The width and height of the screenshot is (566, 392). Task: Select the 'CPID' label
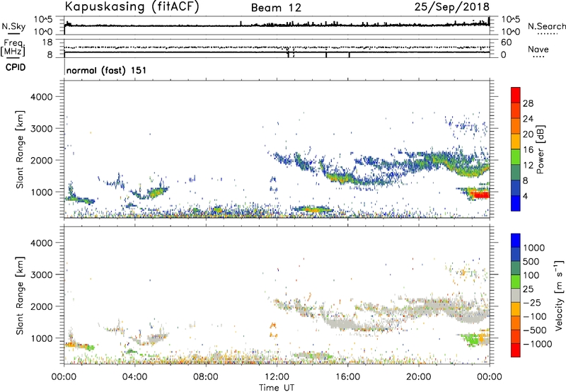click(x=16, y=67)
